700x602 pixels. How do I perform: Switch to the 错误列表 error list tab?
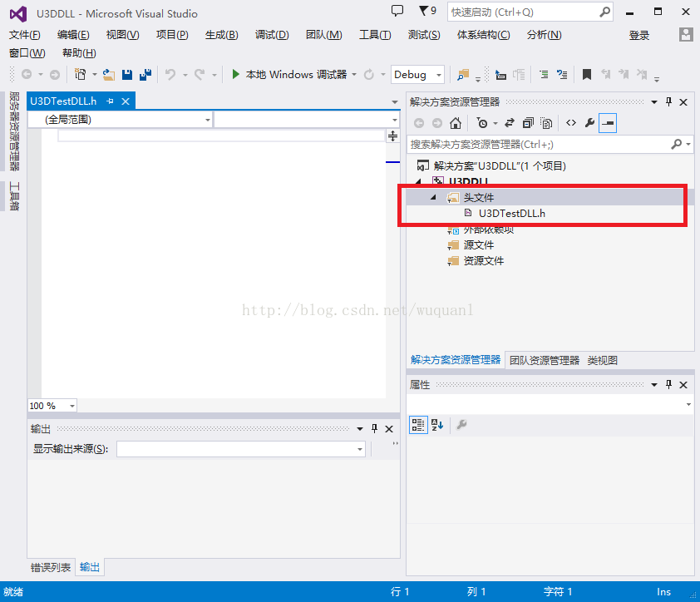click(x=51, y=567)
